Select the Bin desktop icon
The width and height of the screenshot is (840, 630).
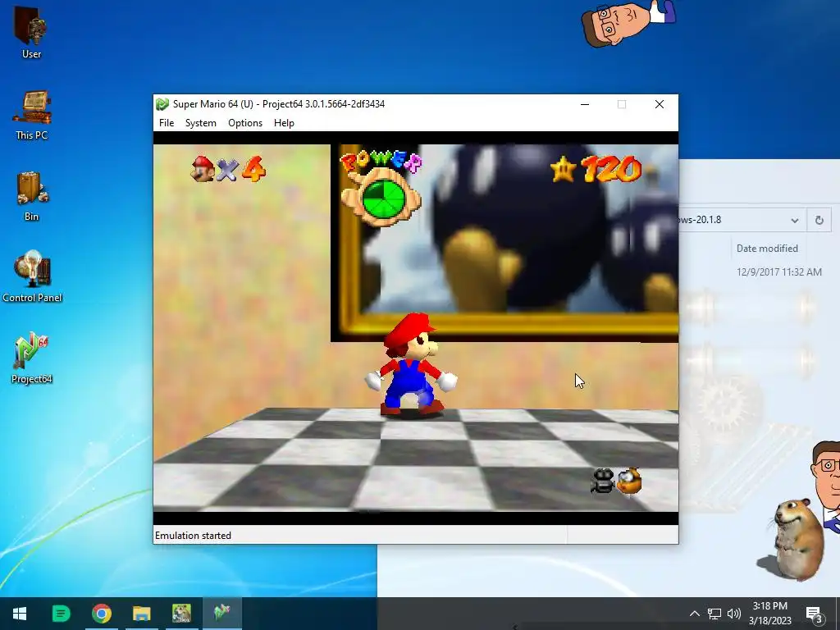(x=32, y=197)
